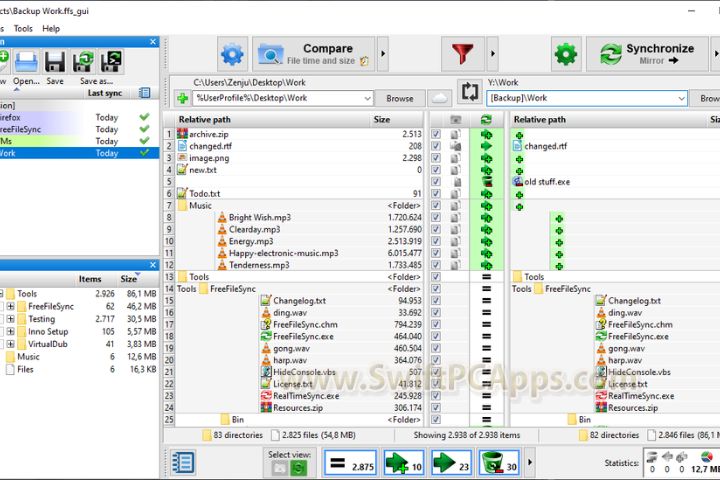Open the right folder path dropdown
Image resolution: width=720 pixels, height=480 pixels.
click(681, 98)
